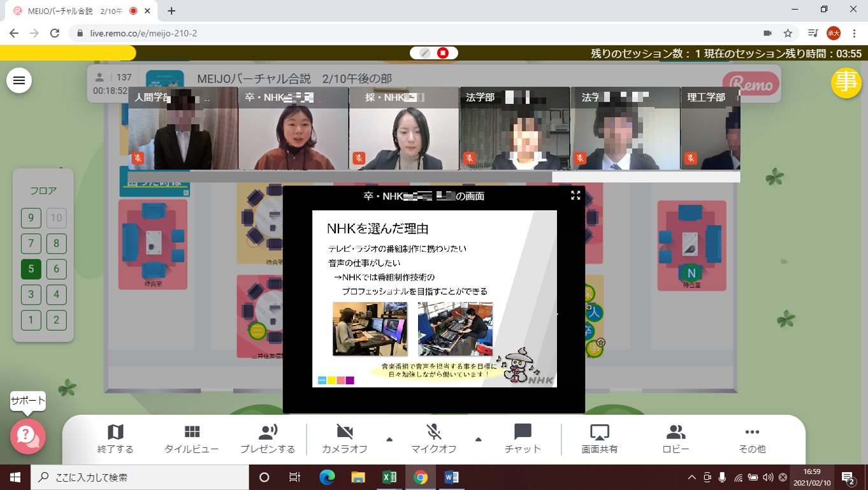Viewport: 868px width, 490px height.
Task: Select the 採・NHK participant video tile
Action: coord(404,129)
